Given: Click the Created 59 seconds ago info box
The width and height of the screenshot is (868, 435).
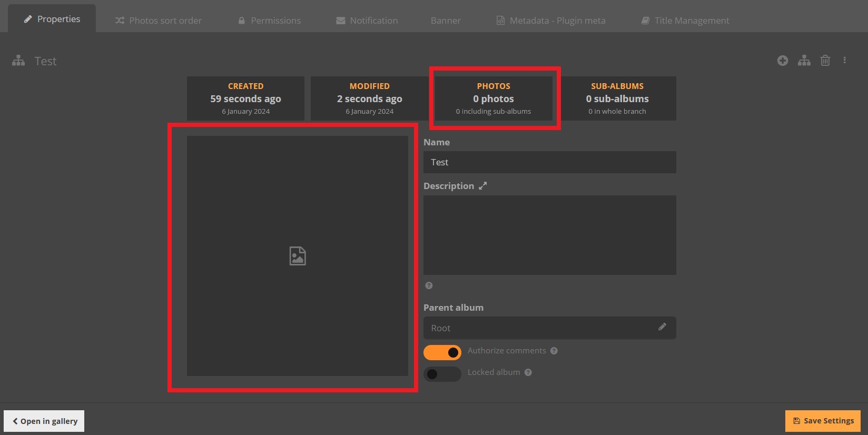Looking at the screenshot, I should (x=245, y=98).
